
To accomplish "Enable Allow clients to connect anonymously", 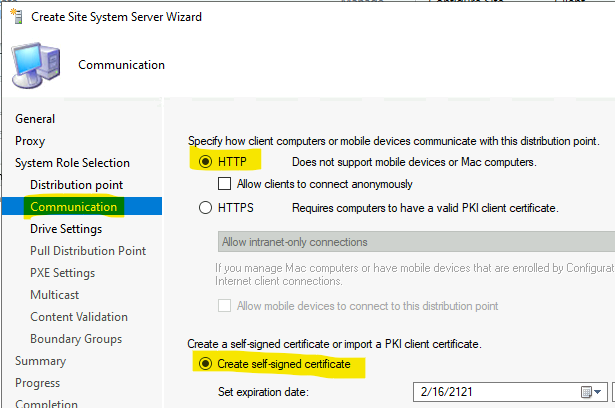I will [224, 184].
